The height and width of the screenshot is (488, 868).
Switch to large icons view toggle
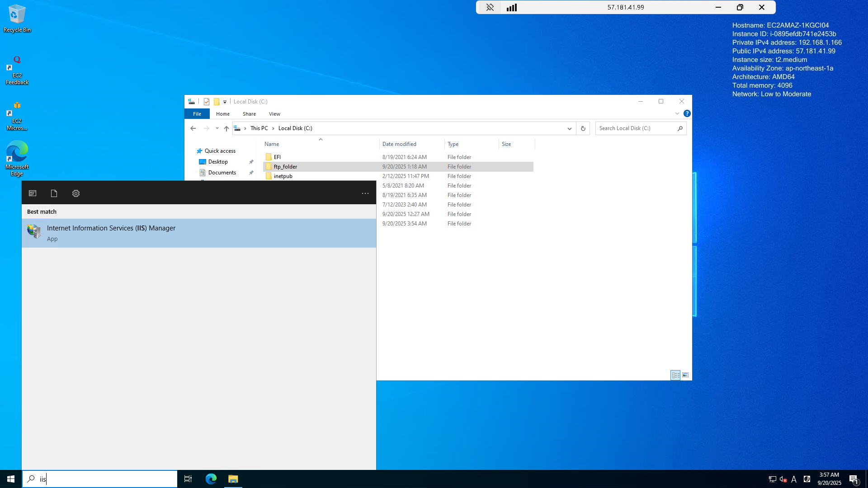pos(685,375)
